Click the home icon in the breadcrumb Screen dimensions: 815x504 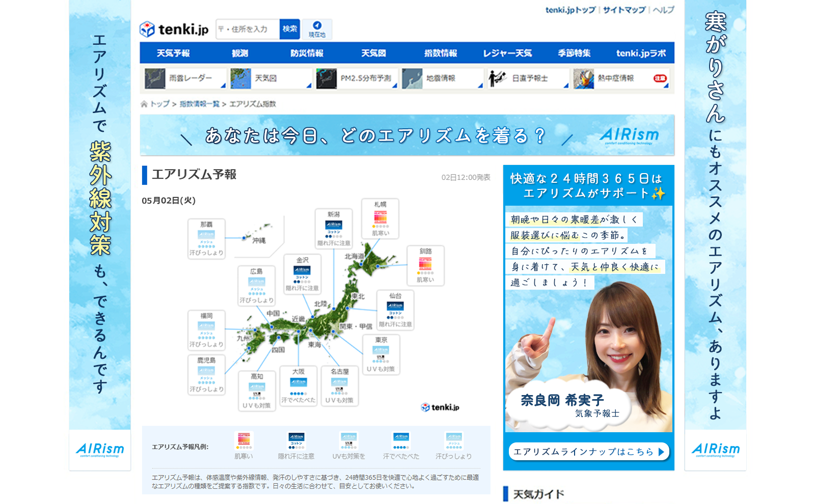tap(144, 104)
